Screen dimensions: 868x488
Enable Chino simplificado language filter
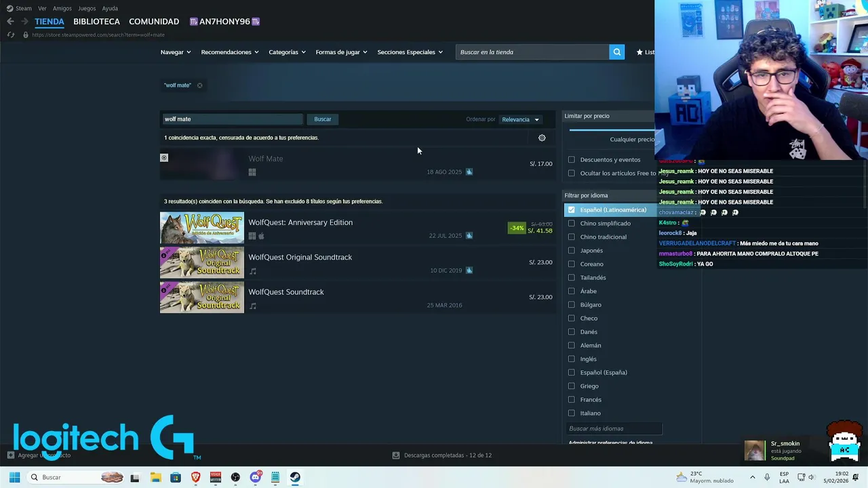[x=572, y=224]
